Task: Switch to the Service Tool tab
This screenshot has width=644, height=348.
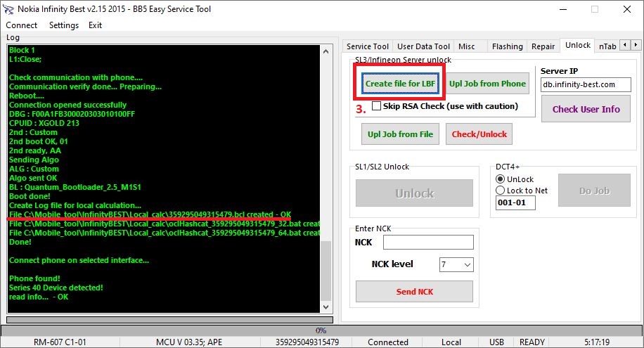Action: click(x=367, y=46)
